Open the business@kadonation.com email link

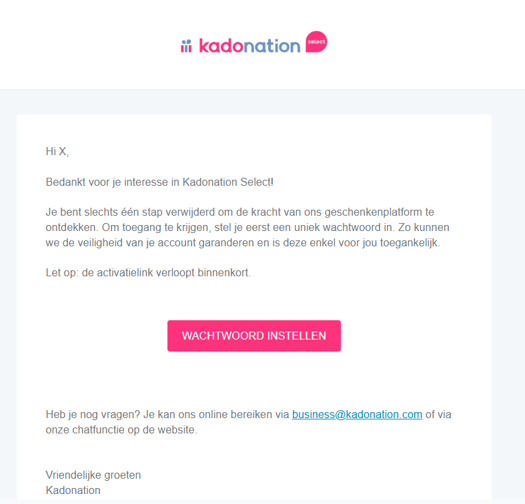click(357, 414)
